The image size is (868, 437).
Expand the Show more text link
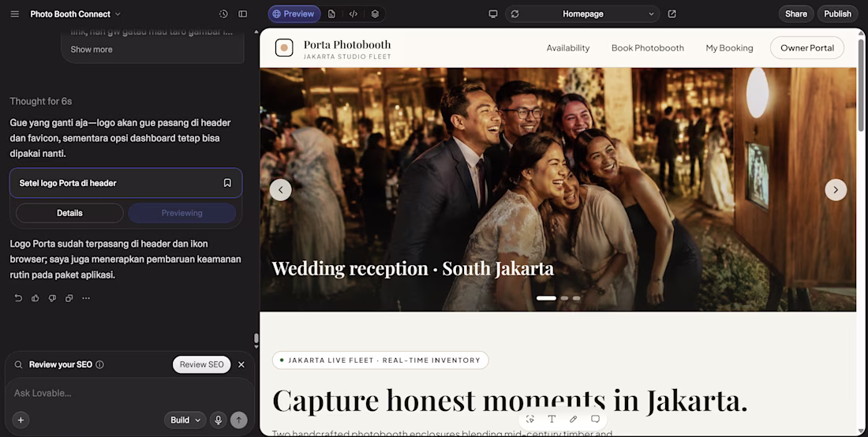92,49
